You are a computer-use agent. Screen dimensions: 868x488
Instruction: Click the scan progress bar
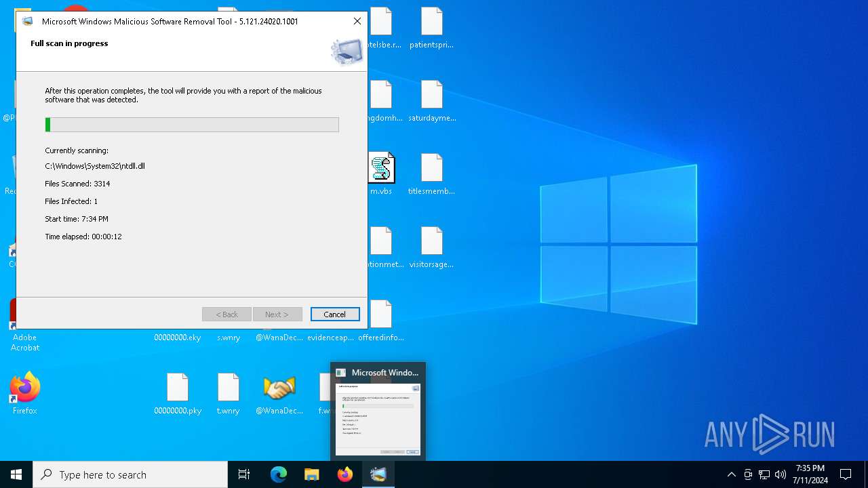click(x=192, y=125)
